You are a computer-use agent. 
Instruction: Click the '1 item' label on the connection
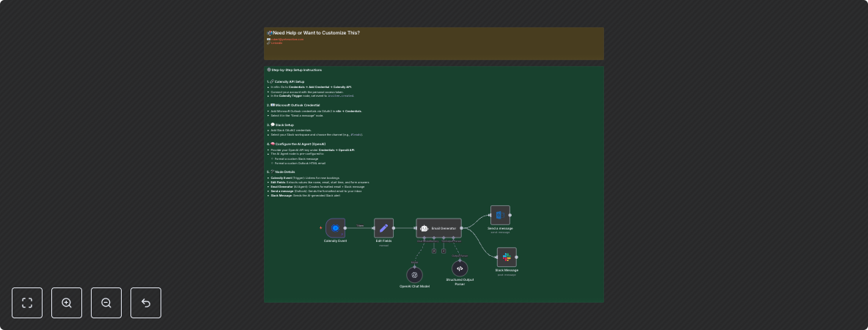point(360,225)
